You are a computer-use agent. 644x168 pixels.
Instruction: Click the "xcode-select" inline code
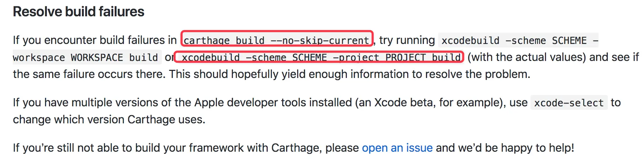(x=569, y=103)
